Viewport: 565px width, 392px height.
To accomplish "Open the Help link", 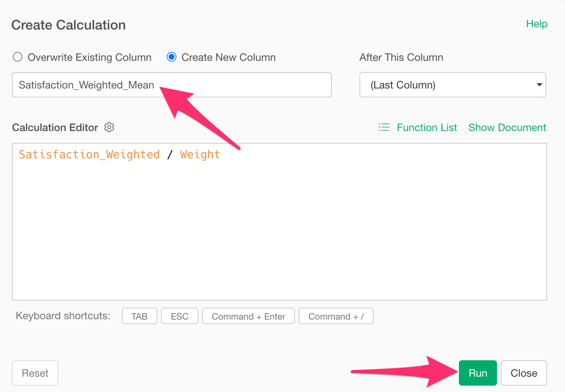I will click(x=537, y=24).
